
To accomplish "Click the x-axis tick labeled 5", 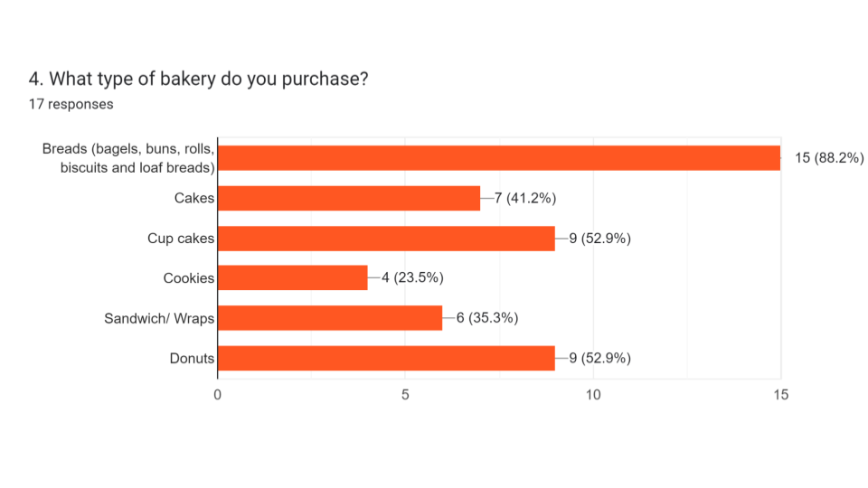I will tap(405, 395).
